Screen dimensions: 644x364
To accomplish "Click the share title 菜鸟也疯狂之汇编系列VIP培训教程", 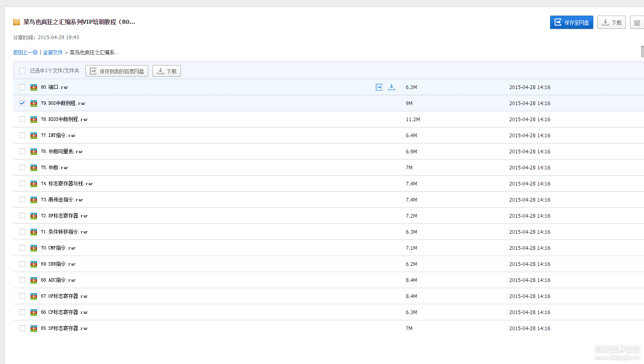I will [x=79, y=22].
